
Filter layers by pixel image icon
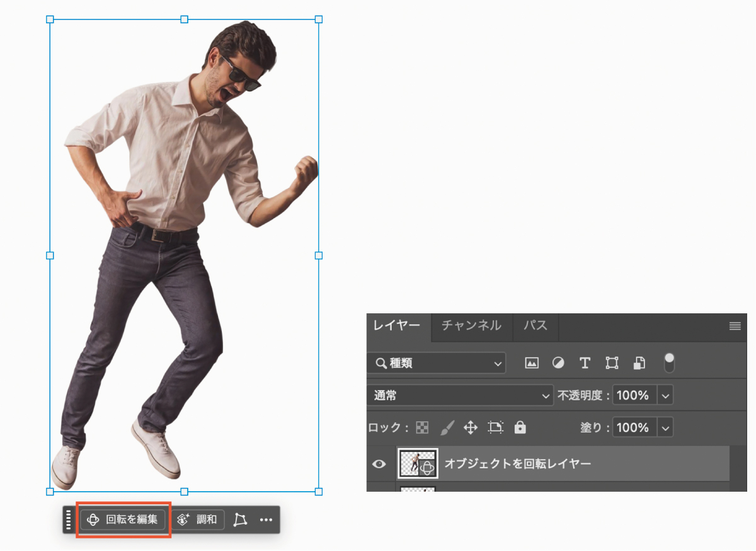(x=532, y=363)
